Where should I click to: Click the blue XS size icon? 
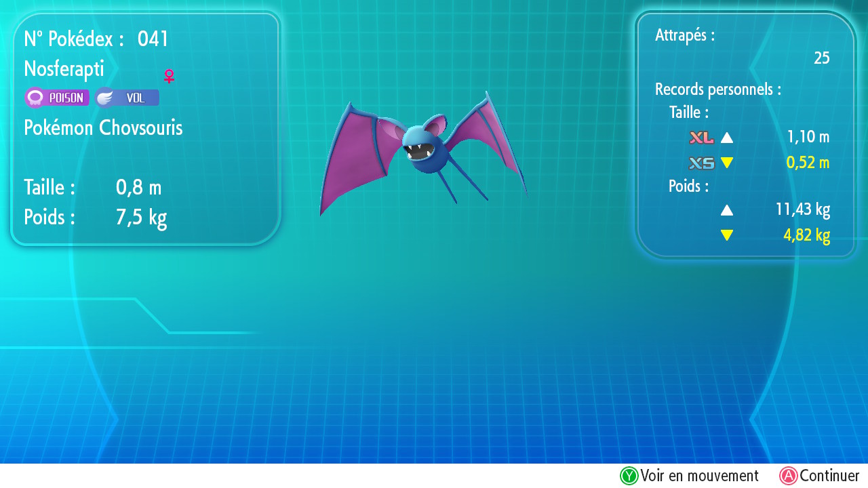pos(701,163)
